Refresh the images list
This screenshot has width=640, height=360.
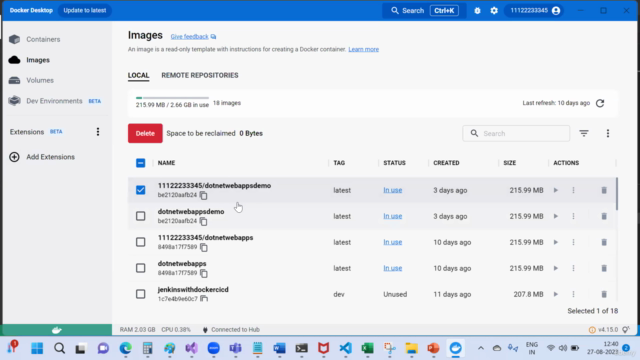600,103
